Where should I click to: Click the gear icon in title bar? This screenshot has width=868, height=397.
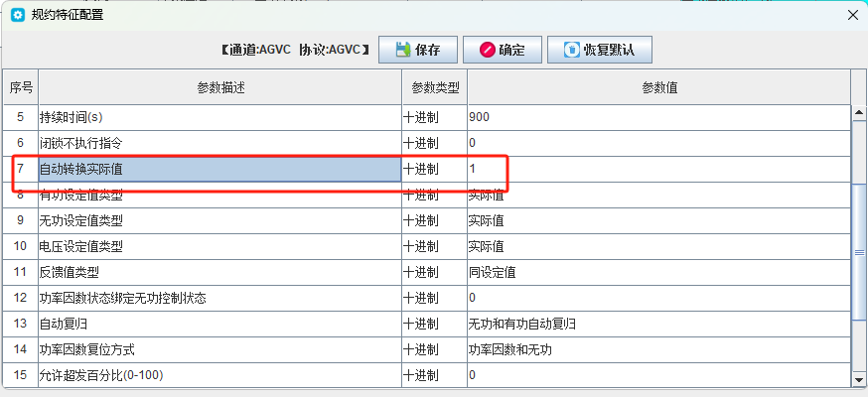(x=18, y=15)
